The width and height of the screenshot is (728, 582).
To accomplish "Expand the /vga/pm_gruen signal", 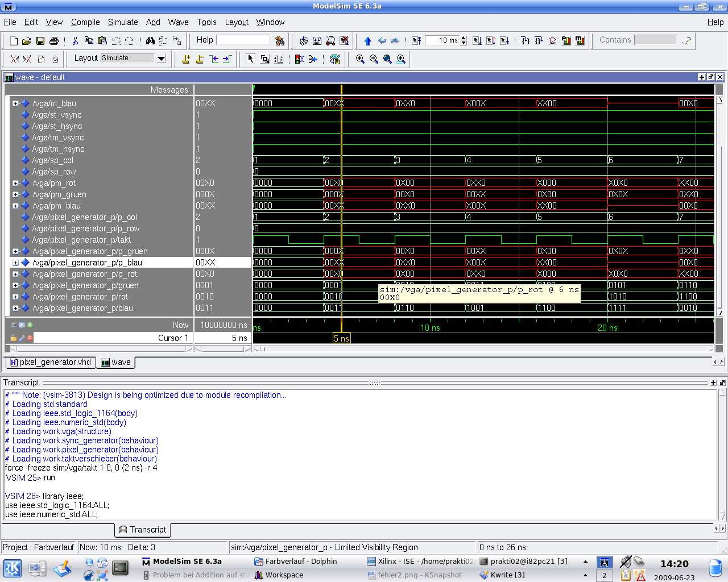I will point(15,194).
